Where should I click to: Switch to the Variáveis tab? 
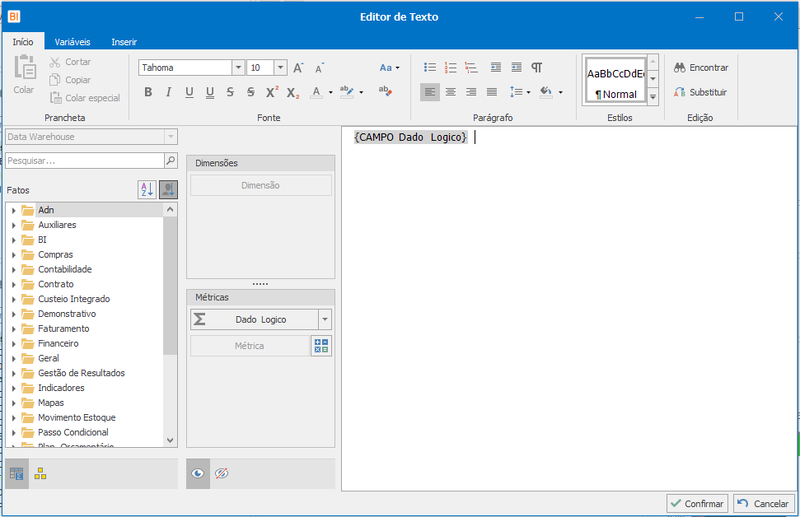[x=72, y=42]
